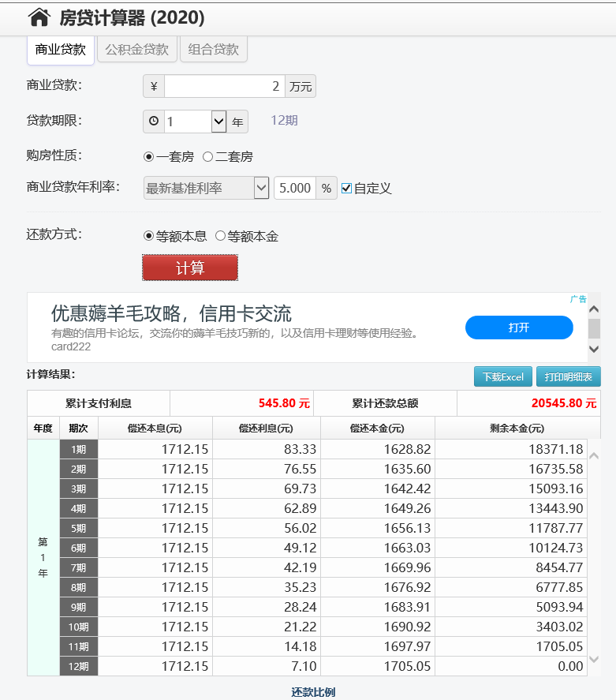The image size is (616, 700).
Task: Expand the 最新基准利率 dropdown
Action: (262, 189)
